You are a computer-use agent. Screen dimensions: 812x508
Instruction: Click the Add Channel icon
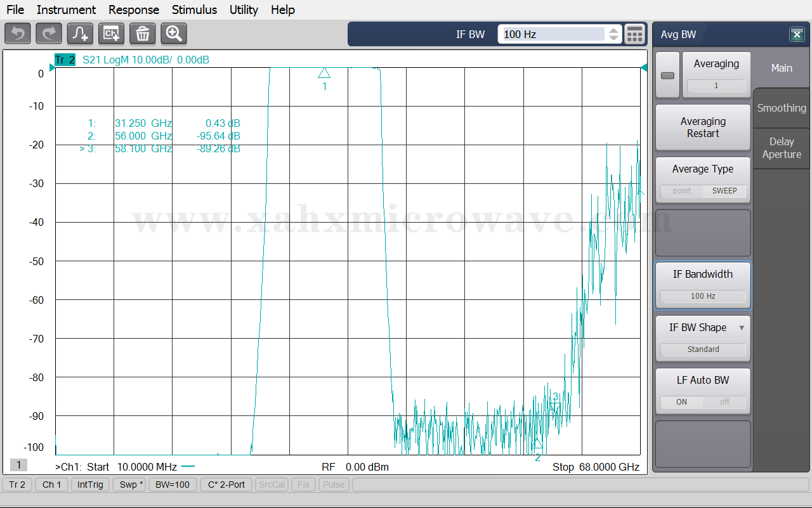pos(112,34)
